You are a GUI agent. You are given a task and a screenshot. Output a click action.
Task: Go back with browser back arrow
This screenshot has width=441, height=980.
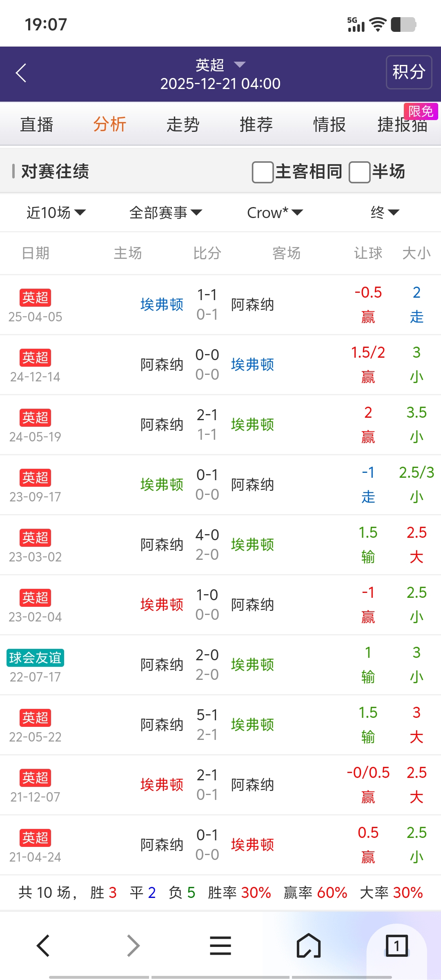(43, 945)
